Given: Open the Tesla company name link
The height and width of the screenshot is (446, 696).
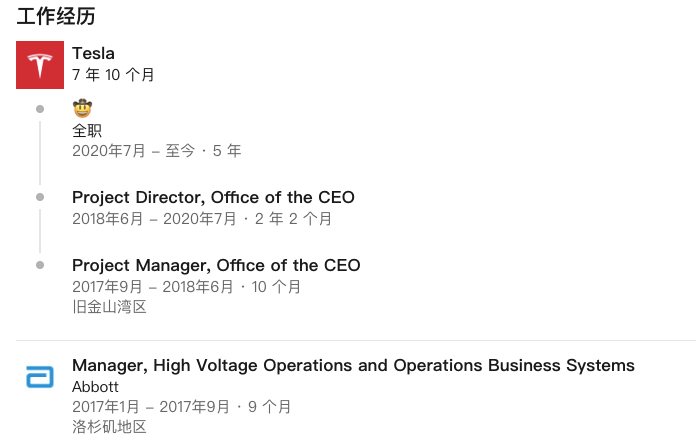Looking at the screenshot, I should coord(93,53).
